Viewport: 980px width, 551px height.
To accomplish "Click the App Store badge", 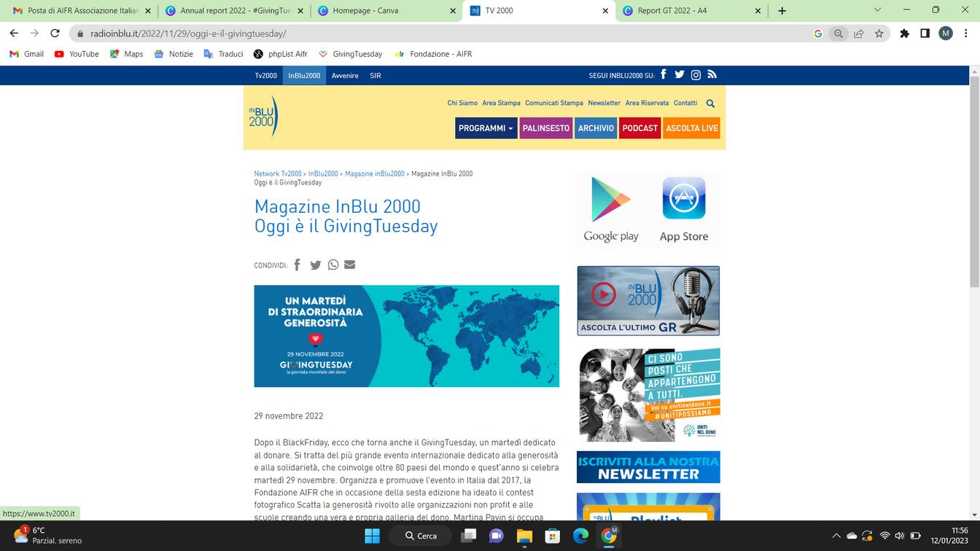I will (684, 210).
